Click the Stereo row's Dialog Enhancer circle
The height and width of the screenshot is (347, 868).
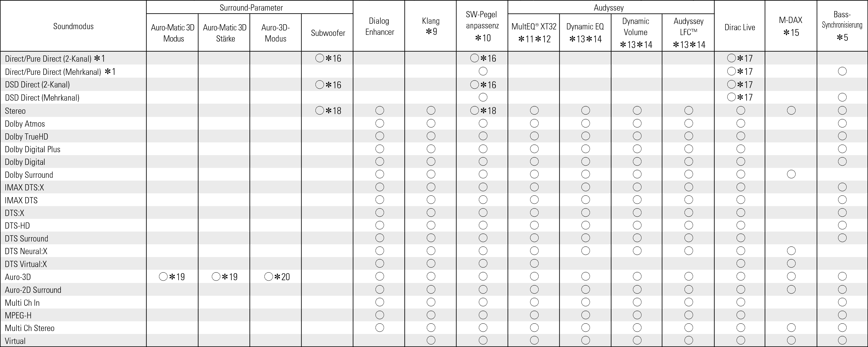[379, 110]
